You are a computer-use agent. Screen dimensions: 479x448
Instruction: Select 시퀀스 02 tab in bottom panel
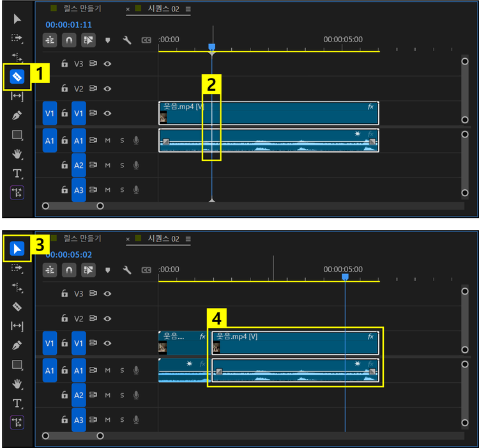163,238
